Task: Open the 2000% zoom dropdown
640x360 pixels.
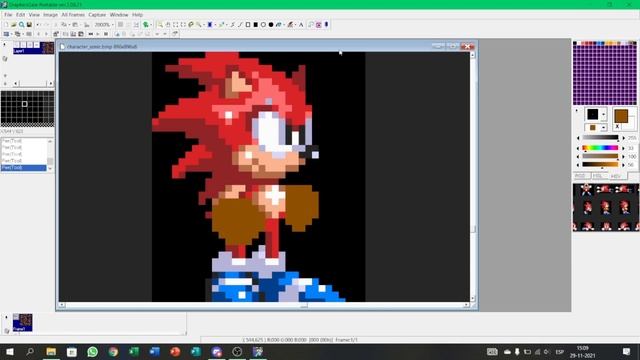Action: [113, 24]
